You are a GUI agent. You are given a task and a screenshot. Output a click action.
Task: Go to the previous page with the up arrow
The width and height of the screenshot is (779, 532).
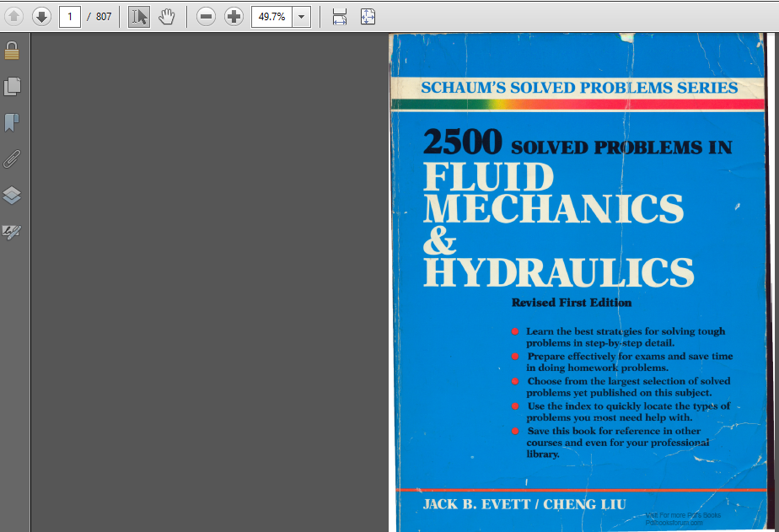[x=13, y=17]
